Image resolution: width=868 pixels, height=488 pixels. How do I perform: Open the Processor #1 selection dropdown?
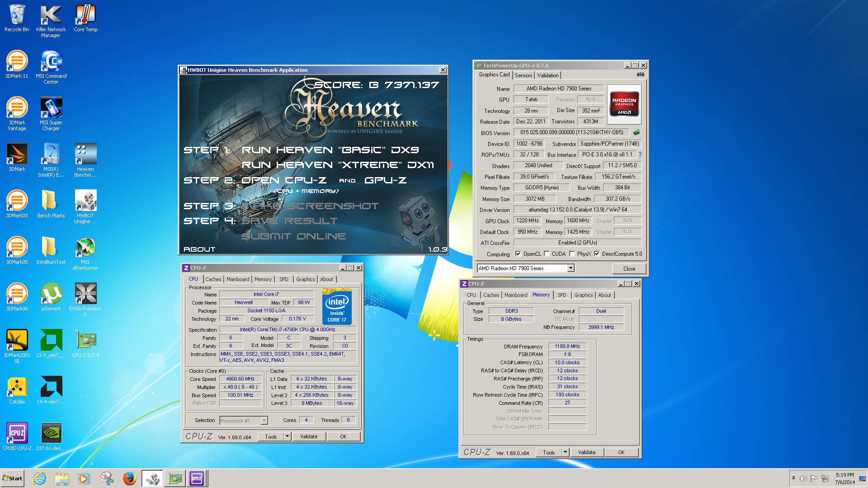[264, 421]
